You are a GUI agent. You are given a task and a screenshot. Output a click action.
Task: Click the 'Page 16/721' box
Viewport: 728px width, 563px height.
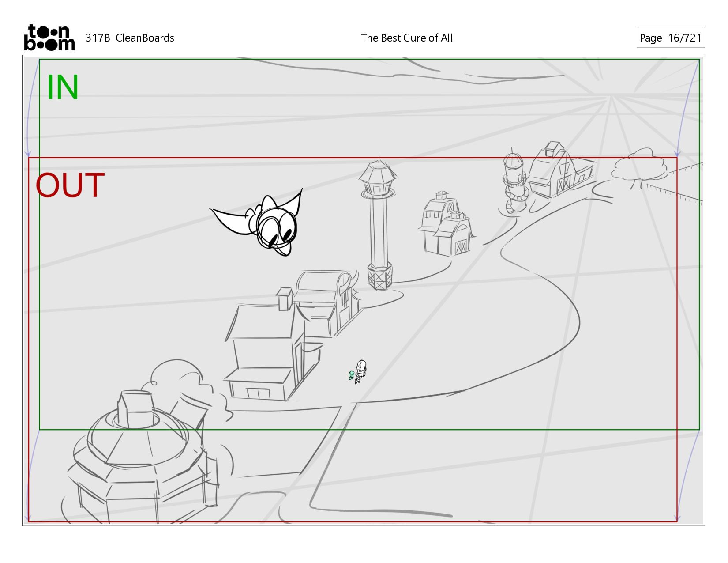[x=670, y=38]
